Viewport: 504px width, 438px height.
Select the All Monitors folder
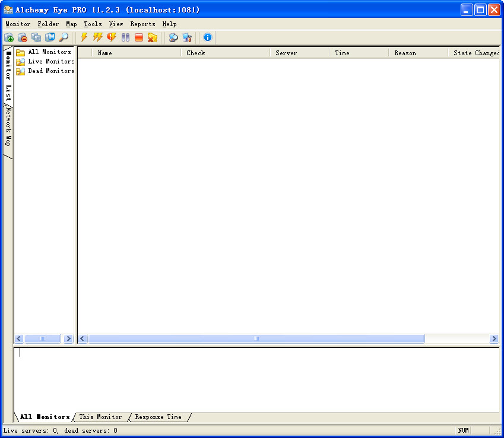(49, 52)
